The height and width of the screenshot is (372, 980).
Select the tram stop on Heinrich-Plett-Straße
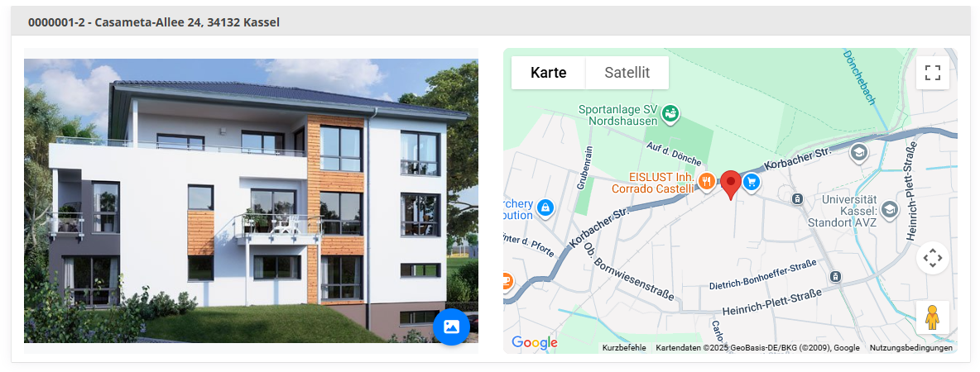click(x=836, y=276)
